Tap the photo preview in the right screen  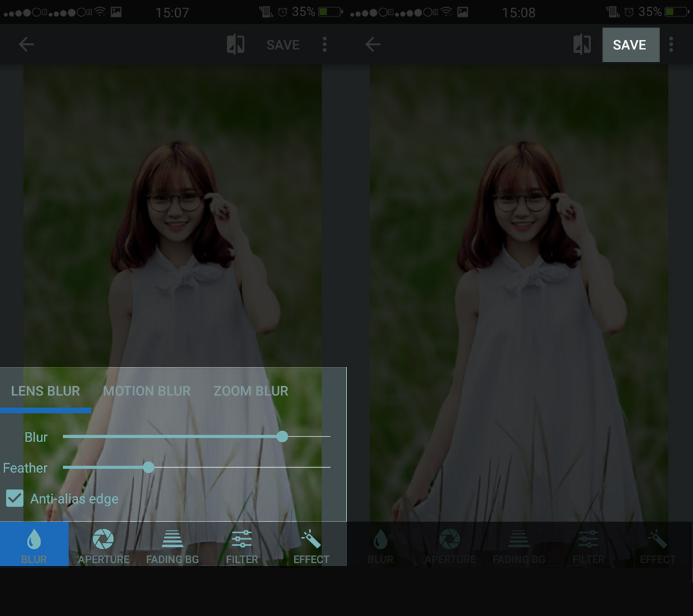[x=518, y=289]
